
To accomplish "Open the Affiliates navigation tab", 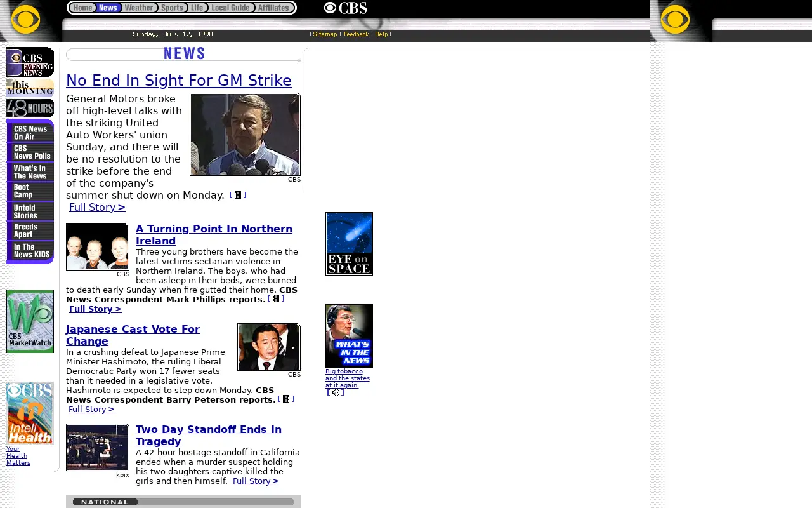I will click(x=274, y=8).
